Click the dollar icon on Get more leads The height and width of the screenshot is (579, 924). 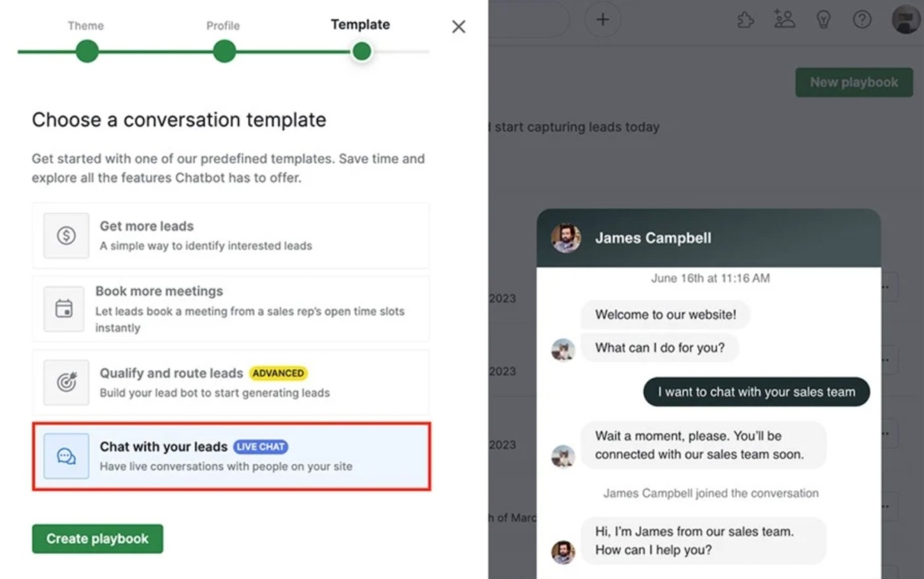click(x=65, y=235)
